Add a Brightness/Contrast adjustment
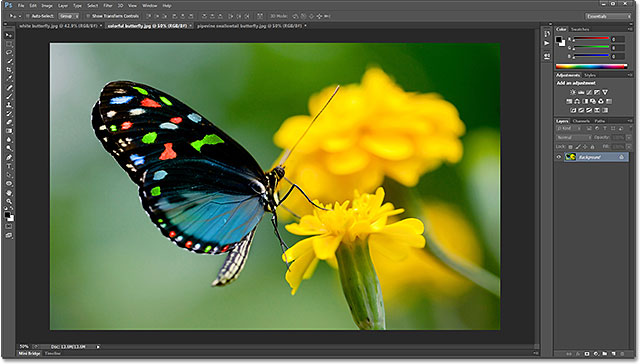640x364 pixels. [573, 92]
